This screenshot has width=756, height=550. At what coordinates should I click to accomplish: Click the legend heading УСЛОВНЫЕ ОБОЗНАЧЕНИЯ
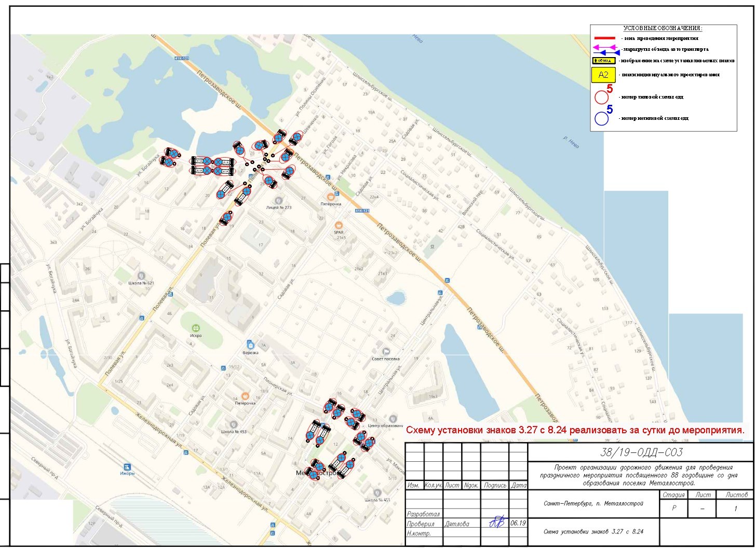[663, 28]
